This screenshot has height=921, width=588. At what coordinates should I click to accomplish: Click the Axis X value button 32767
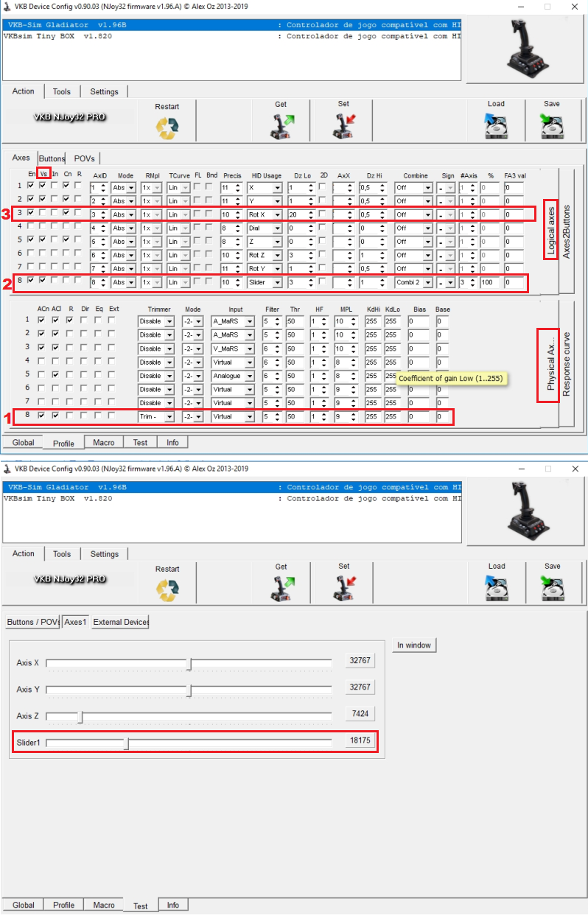click(360, 660)
